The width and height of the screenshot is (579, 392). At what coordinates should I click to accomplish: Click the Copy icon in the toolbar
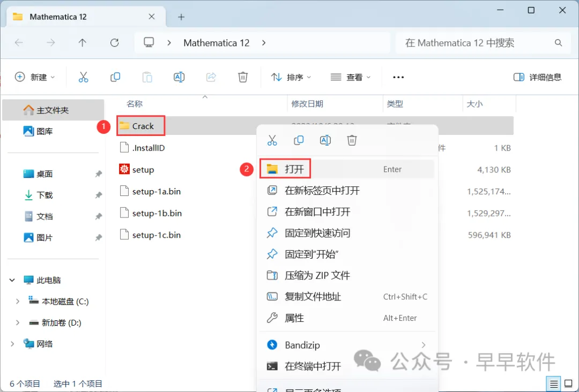(115, 77)
